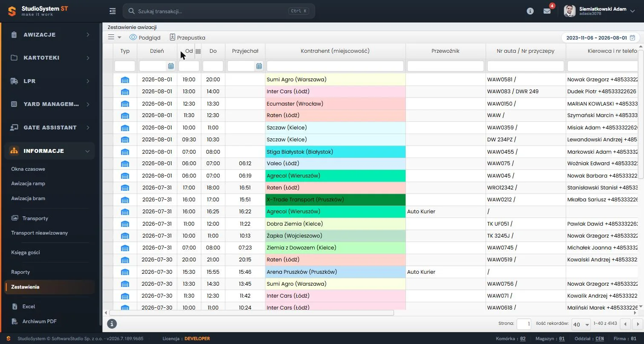Click the horizontal scrollbar of the grid

click(x=251, y=313)
